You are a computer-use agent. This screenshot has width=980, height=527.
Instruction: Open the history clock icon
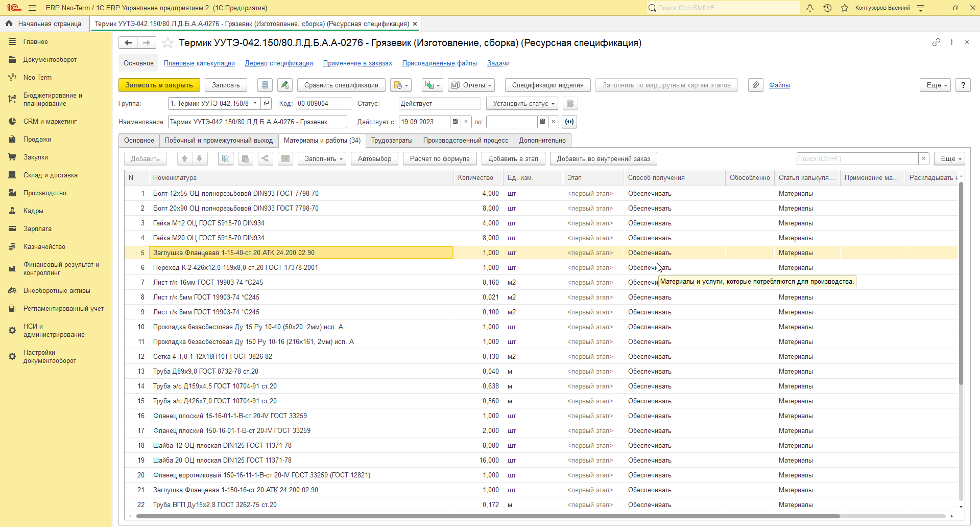click(x=827, y=8)
